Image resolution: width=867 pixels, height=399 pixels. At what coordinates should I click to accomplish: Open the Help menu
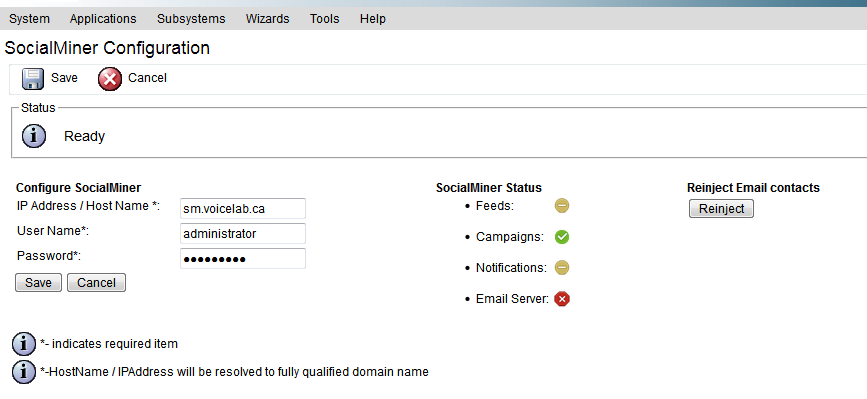(x=373, y=19)
